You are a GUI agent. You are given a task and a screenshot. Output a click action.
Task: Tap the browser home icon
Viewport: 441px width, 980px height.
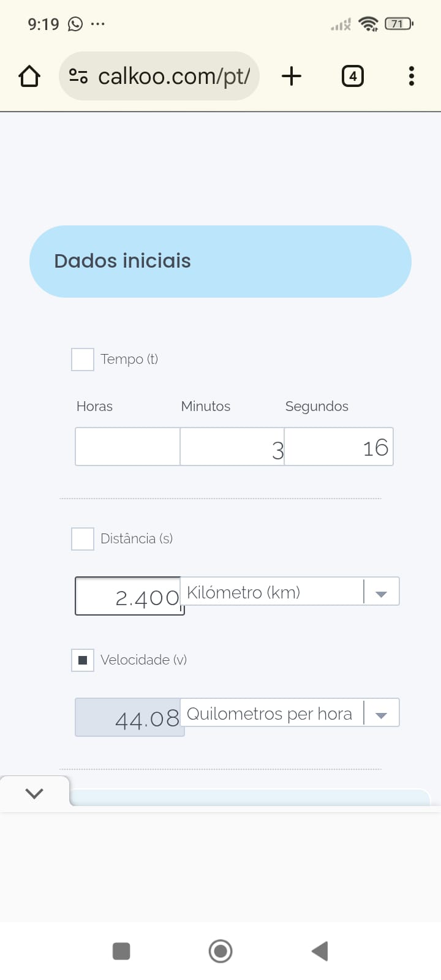(x=29, y=77)
